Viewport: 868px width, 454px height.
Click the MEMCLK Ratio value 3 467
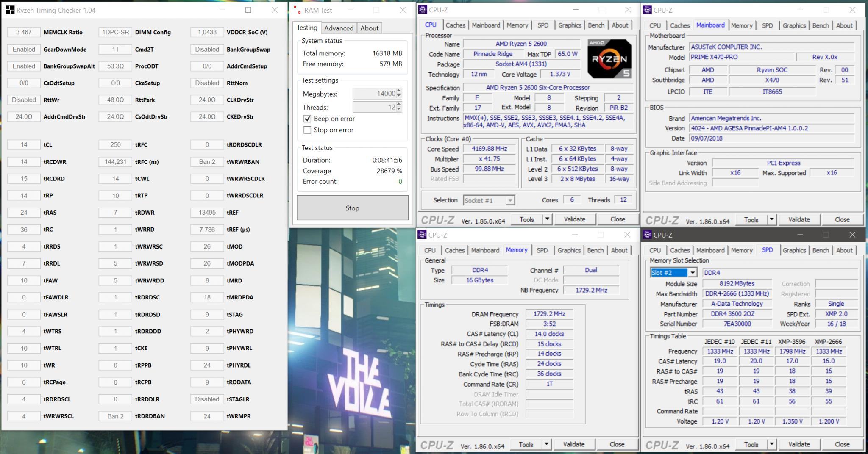(24, 32)
